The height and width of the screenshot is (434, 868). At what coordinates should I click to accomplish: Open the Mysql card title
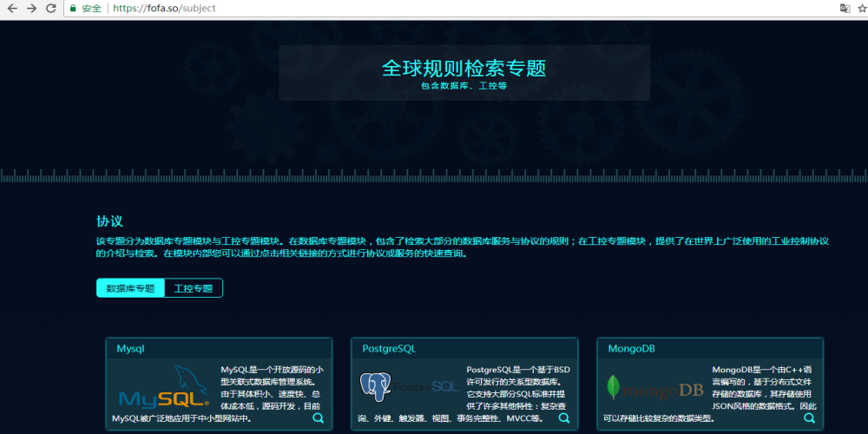131,349
